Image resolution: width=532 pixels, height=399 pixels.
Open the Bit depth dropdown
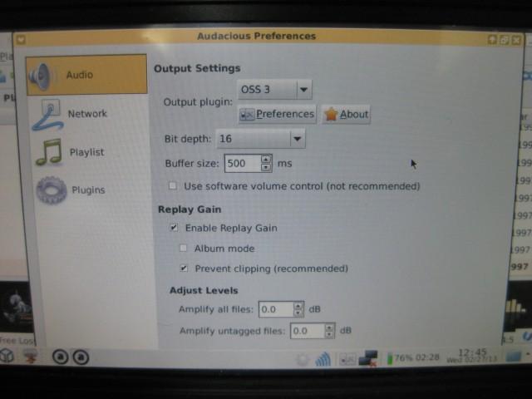(x=260, y=139)
